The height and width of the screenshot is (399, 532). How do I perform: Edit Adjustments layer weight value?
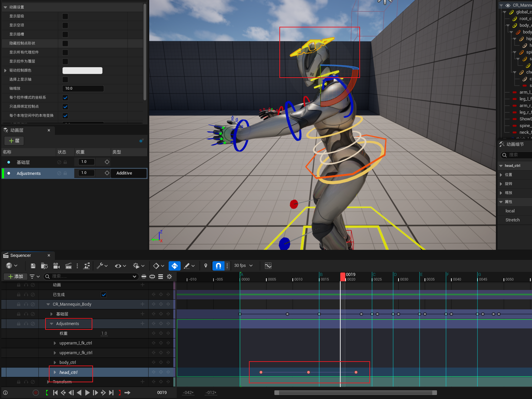click(x=86, y=173)
